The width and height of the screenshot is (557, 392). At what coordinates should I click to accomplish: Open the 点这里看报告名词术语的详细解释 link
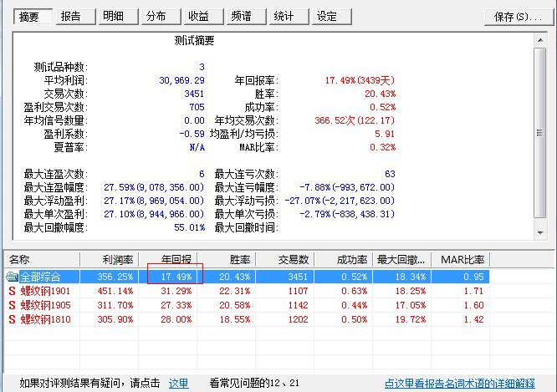[460, 384]
